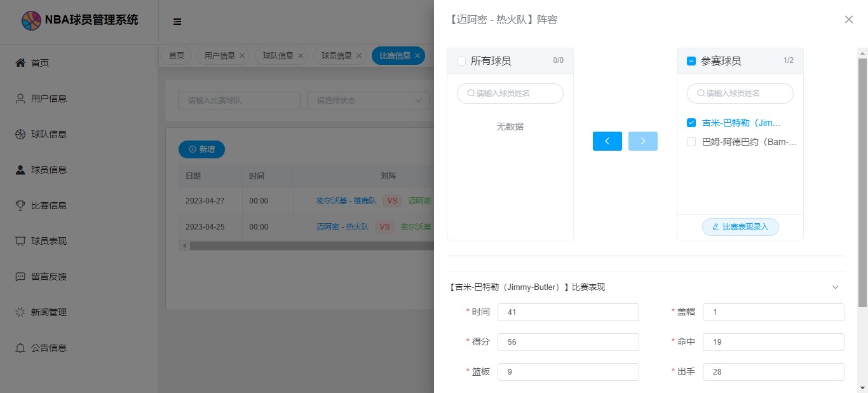Click the bell icon beside 公告信息
The width and height of the screenshot is (868, 393).
[x=20, y=348]
